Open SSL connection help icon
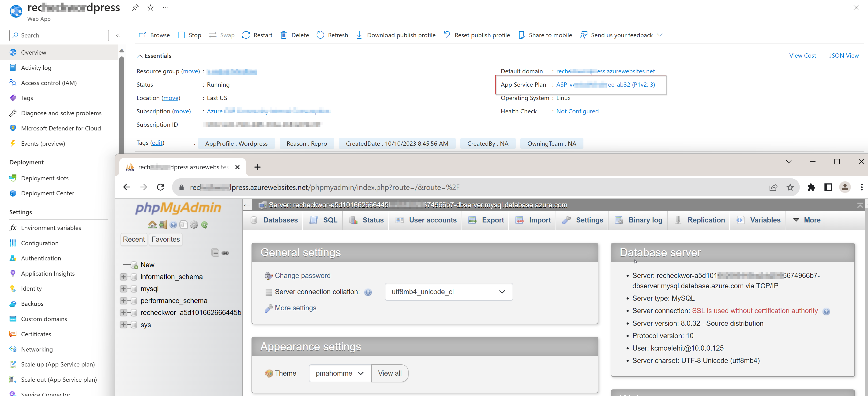 tap(826, 311)
